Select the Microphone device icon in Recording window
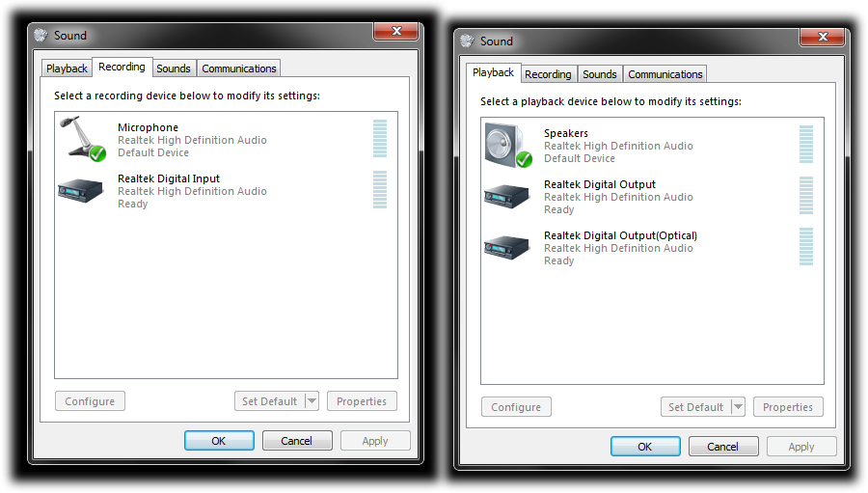Viewport: 868px width, 493px height. (83, 139)
